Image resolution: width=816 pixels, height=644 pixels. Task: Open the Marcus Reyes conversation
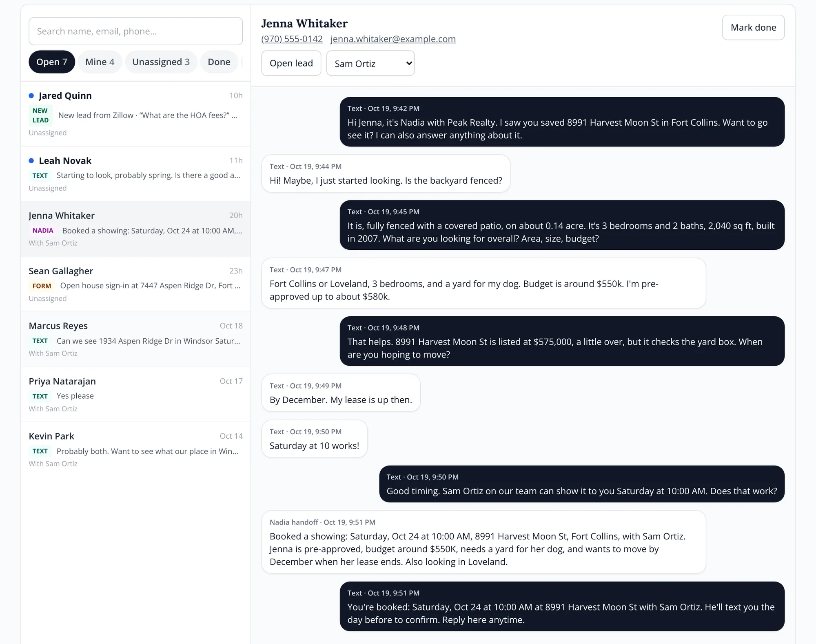(x=136, y=339)
